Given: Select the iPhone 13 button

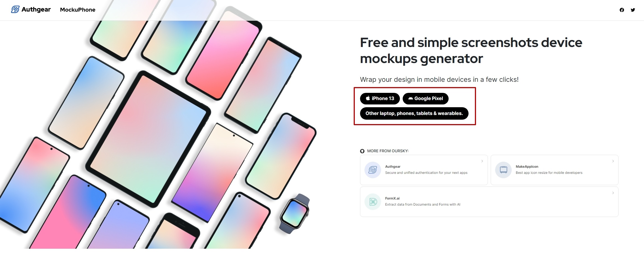Looking at the screenshot, I should click(x=380, y=98).
